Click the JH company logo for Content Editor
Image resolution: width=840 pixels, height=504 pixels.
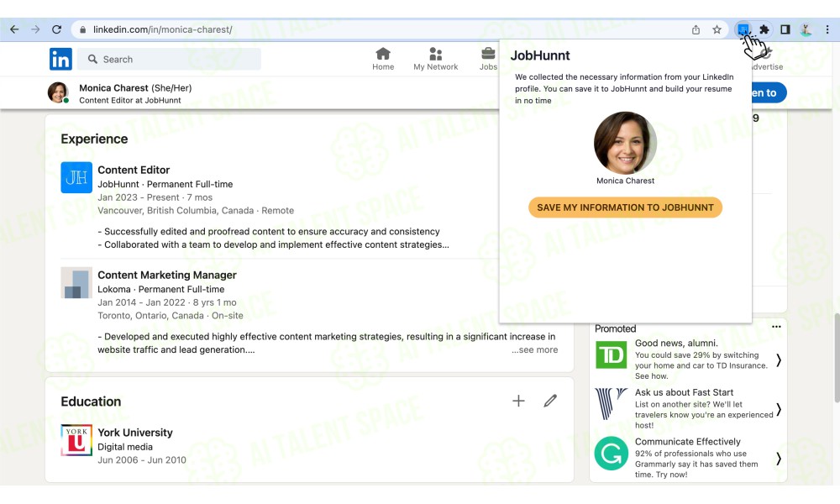click(x=76, y=177)
